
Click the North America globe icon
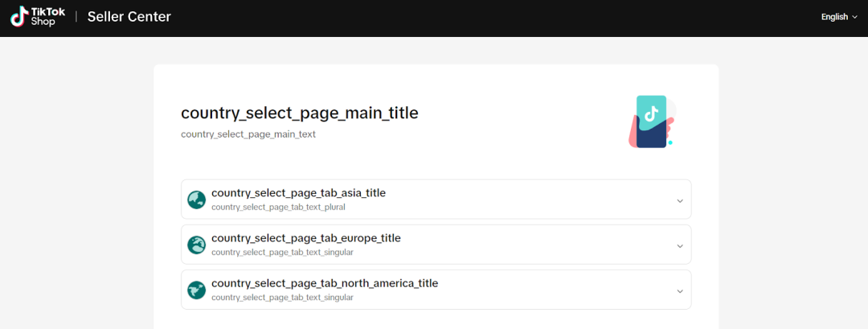197,290
